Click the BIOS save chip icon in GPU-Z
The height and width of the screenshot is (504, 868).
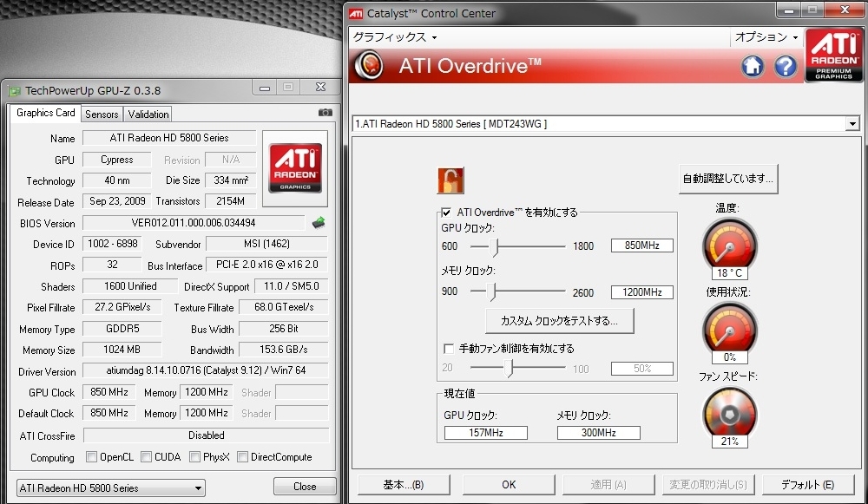[319, 222]
